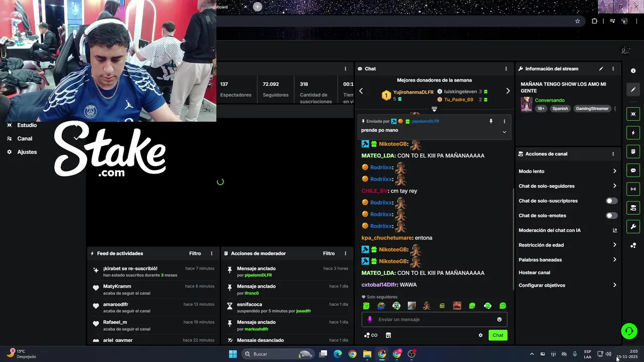Viewport: 644px width, 362px height.
Task: Expand pinned message with chevron
Action: point(504,132)
